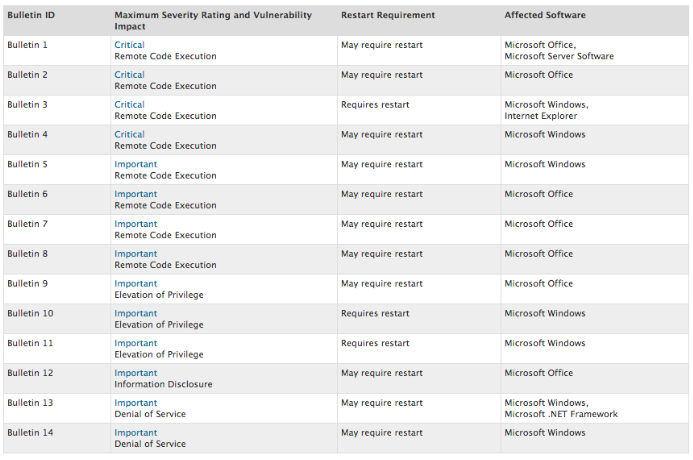Click 'Denial of Service' in Bulletin 13 row
Image resolution: width=693 pixels, height=460 pixels.
tap(150, 414)
